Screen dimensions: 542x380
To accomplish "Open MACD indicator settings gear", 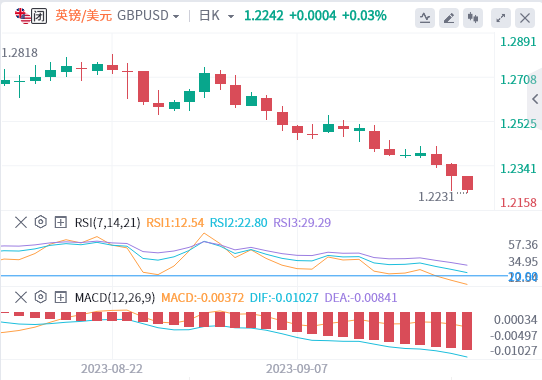I will pyautogui.click(x=41, y=297).
